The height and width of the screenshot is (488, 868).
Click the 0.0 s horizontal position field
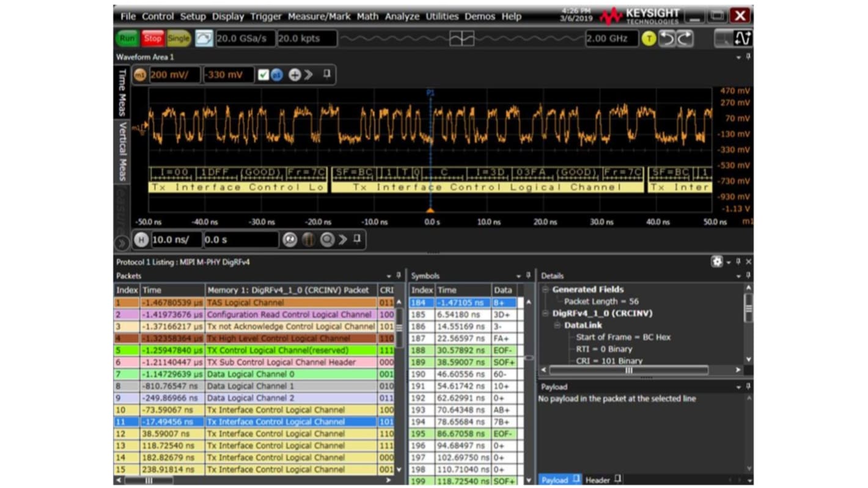[240, 240]
